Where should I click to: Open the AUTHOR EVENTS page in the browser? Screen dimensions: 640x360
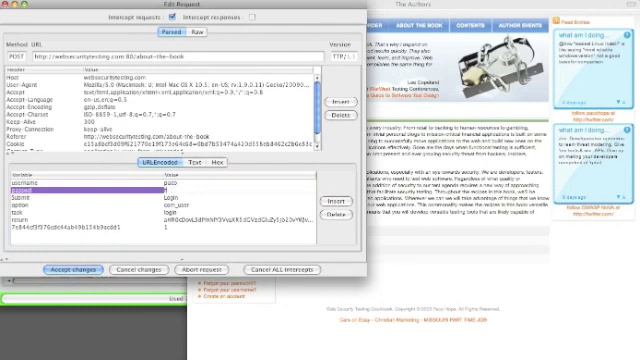(520, 25)
